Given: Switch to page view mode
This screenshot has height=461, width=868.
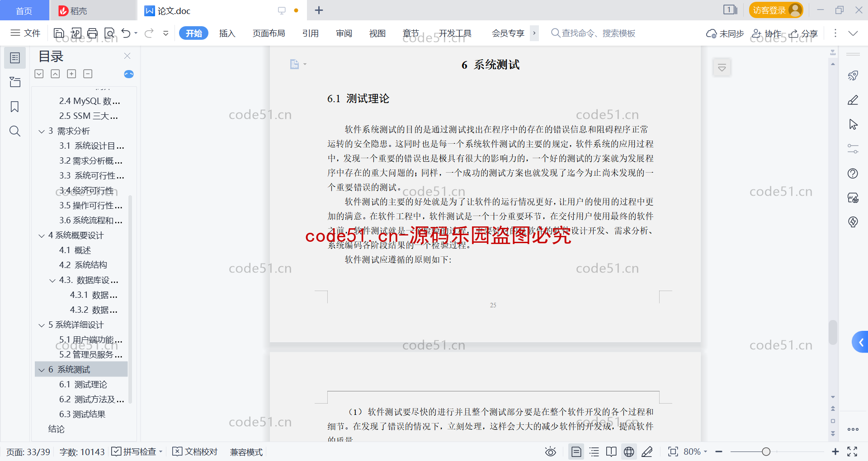Looking at the screenshot, I should [576, 452].
